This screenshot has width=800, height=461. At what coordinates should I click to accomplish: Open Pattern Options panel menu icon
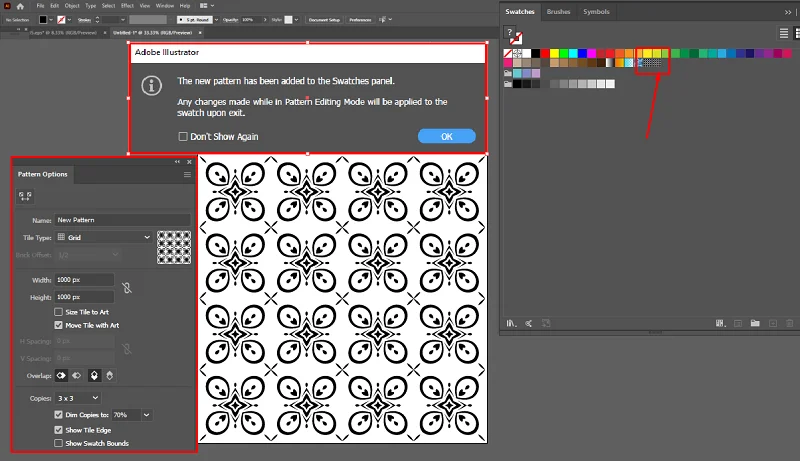pos(187,174)
